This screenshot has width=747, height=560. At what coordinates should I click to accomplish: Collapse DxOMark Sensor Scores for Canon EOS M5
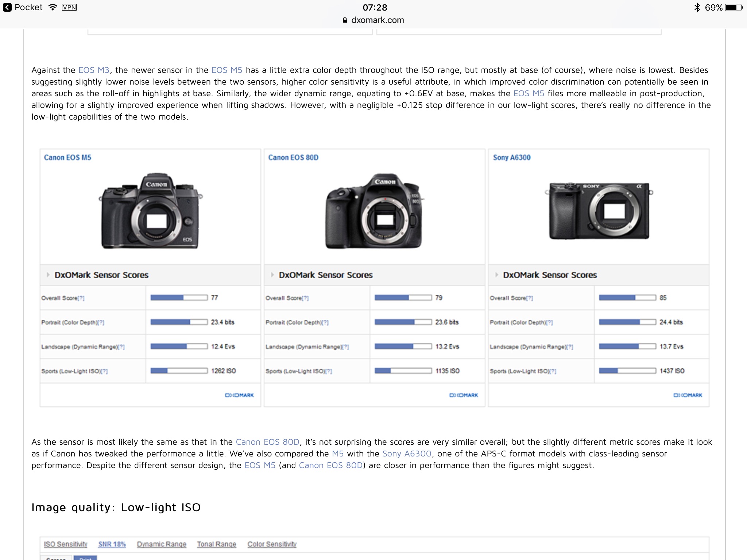click(x=48, y=275)
